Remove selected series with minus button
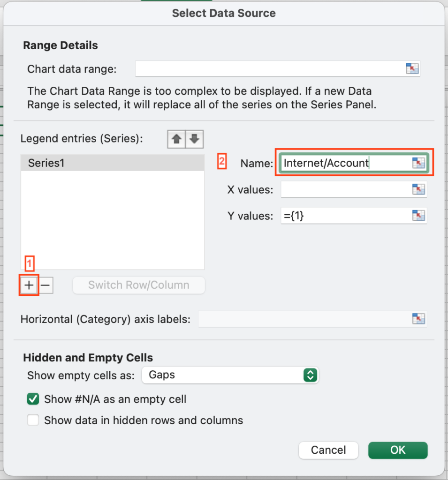 click(x=46, y=285)
